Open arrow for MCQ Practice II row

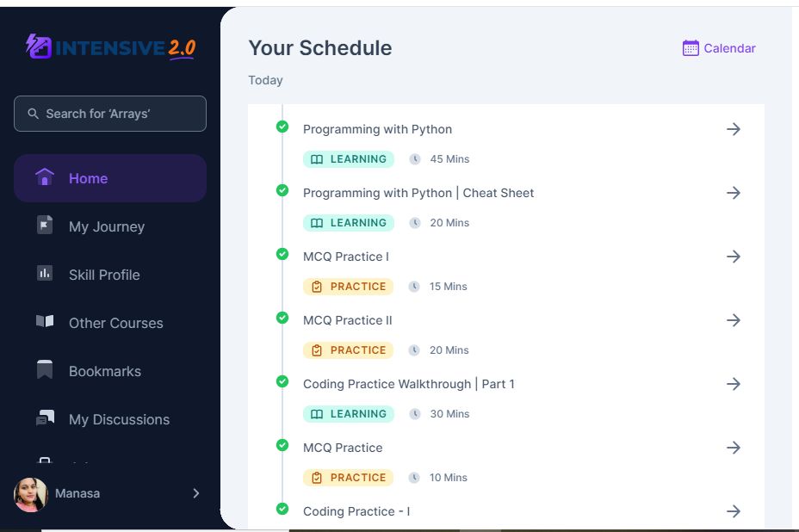(x=734, y=320)
